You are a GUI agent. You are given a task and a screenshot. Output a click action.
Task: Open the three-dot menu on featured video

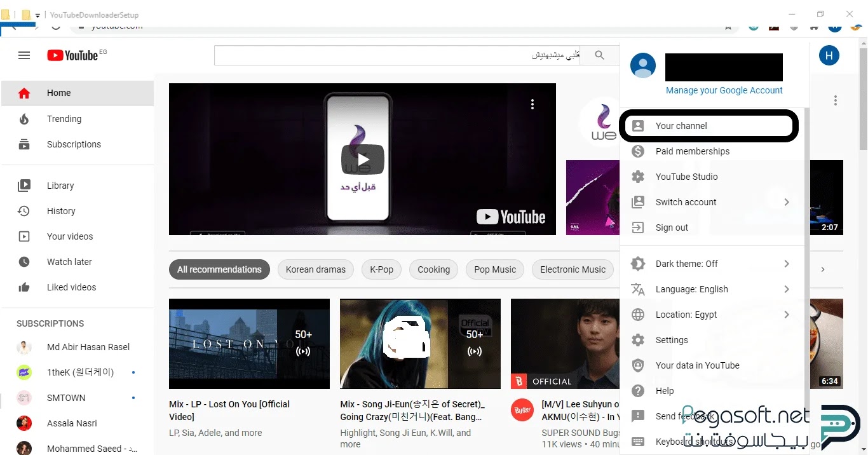532,104
